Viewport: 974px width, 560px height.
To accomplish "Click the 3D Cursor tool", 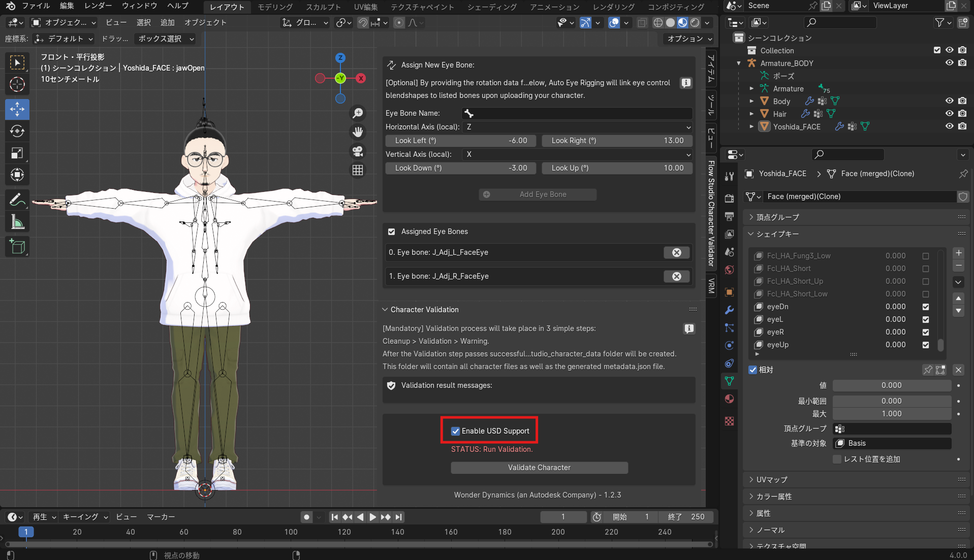I will pyautogui.click(x=17, y=84).
